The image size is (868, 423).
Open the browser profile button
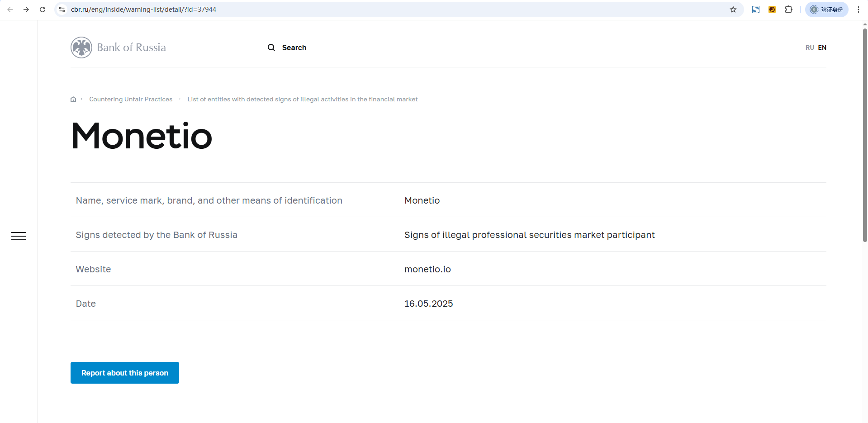[x=826, y=10]
